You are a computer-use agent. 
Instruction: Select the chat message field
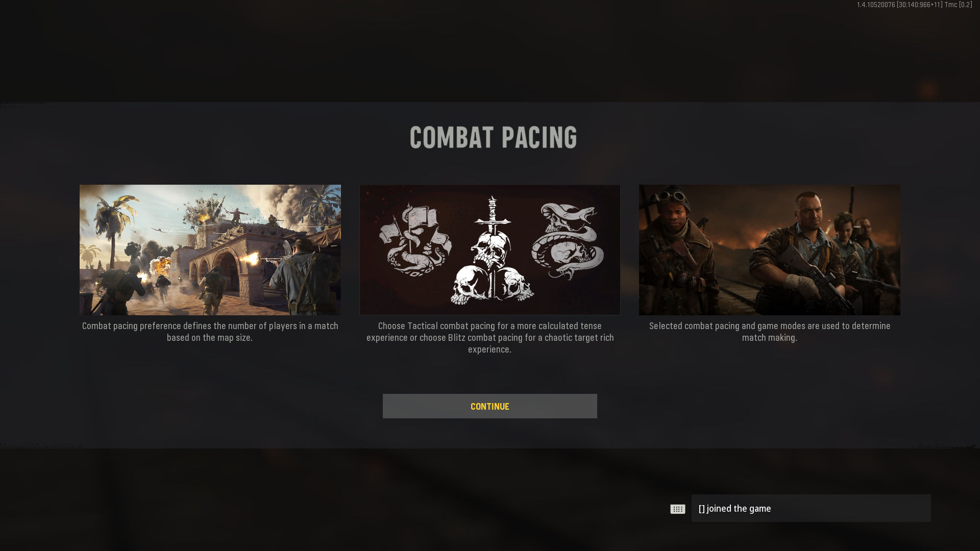point(811,508)
